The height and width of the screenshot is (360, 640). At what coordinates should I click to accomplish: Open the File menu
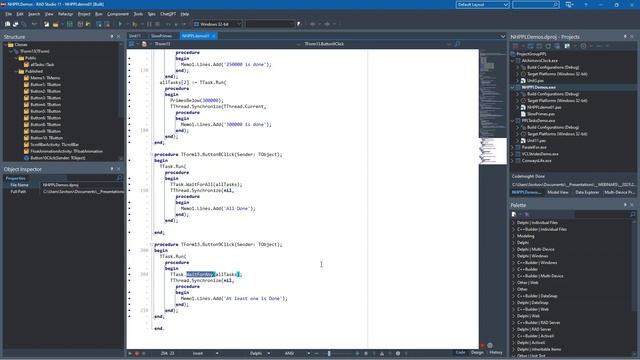9,14
